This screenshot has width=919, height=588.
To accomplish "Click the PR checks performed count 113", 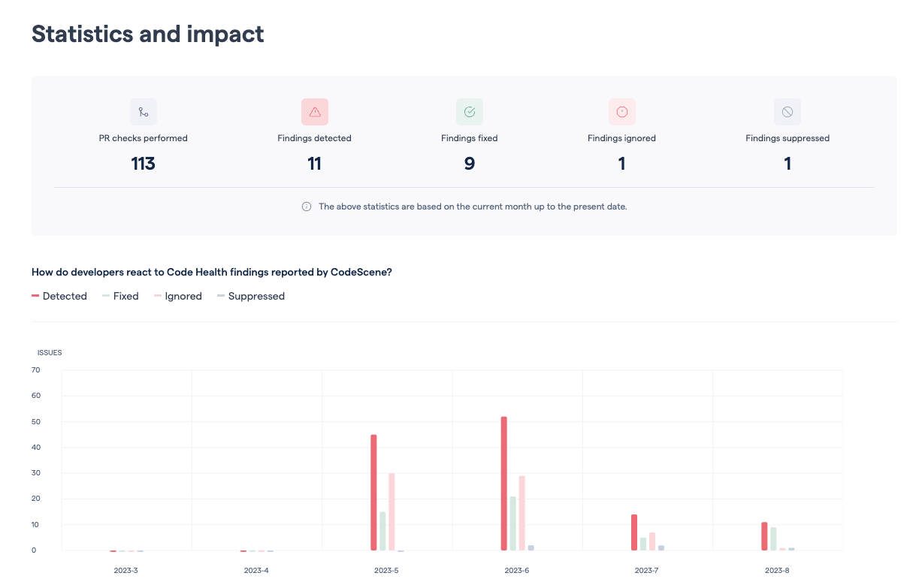I will [143, 163].
